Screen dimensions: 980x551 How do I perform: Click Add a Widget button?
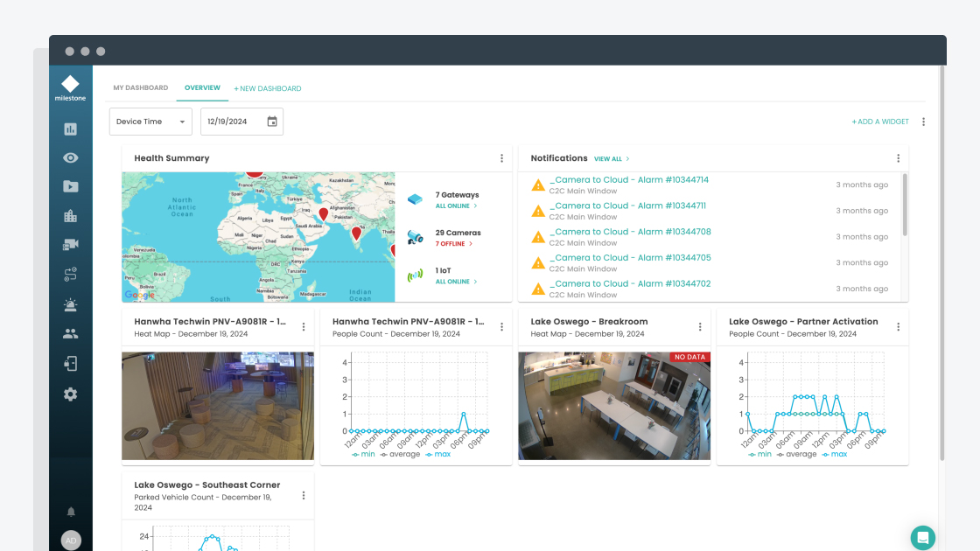click(x=880, y=122)
